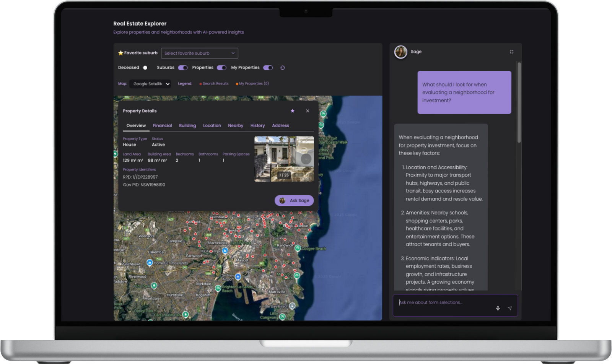Turn off the Properties toggle

(221, 68)
